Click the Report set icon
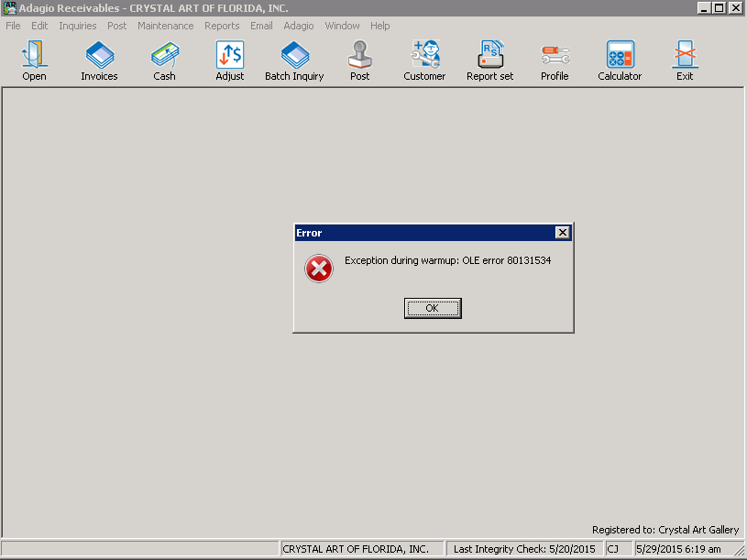The width and height of the screenshot is (747, 560). [x=489, y=56]
